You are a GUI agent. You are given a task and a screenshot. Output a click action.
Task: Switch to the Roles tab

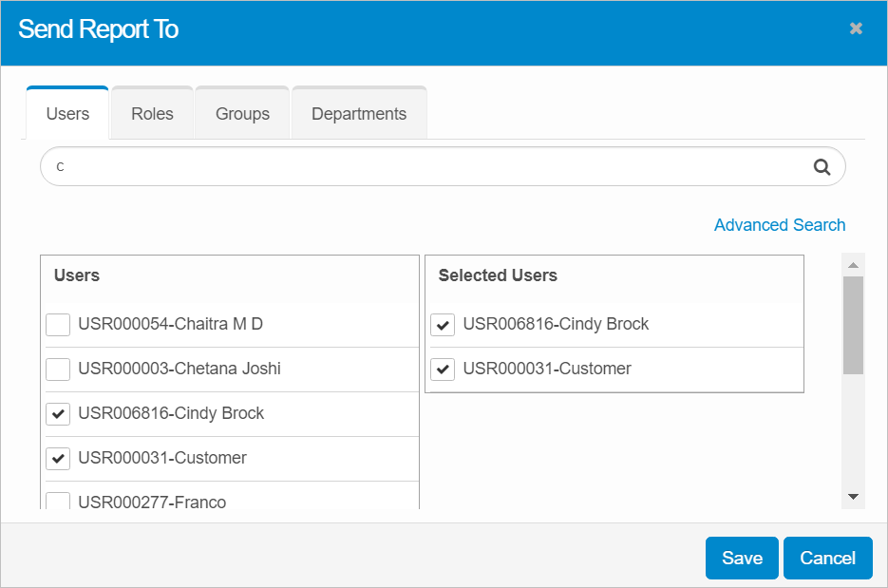(152, 114)
